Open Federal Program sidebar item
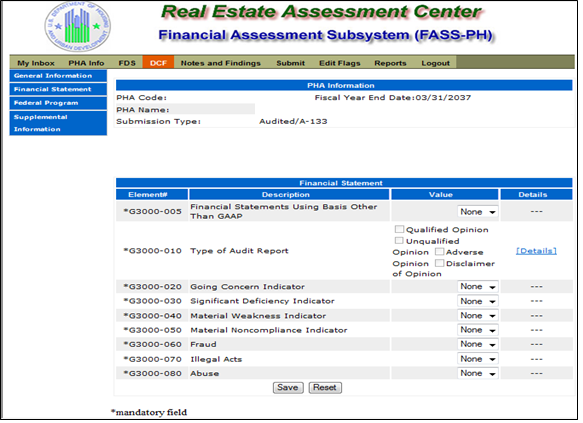 click(58, 103)
